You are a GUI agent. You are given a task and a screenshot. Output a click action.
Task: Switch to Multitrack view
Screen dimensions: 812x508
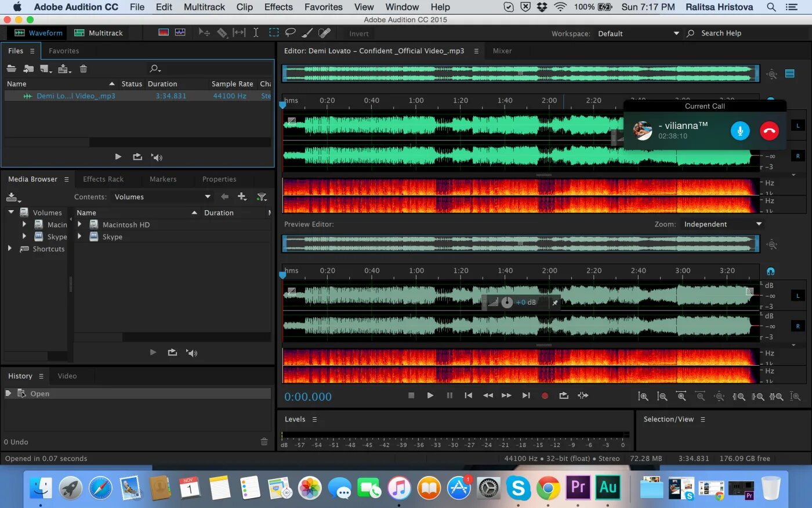[99, 33]
